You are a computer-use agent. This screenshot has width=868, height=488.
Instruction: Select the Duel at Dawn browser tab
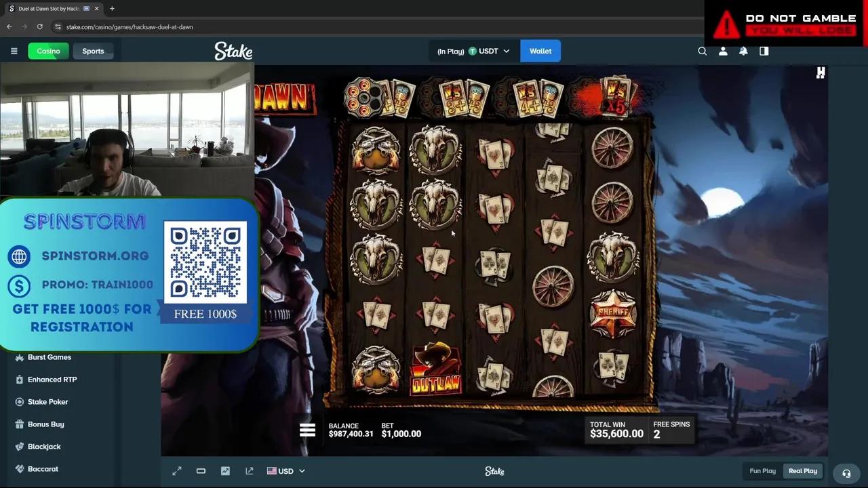coord(53,8)
